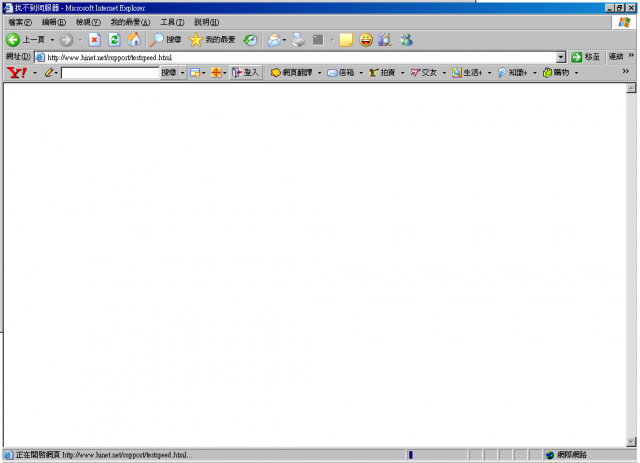Open the 生活+ button
The height and width of the screenshot is (463, 640).
[467, 73]
